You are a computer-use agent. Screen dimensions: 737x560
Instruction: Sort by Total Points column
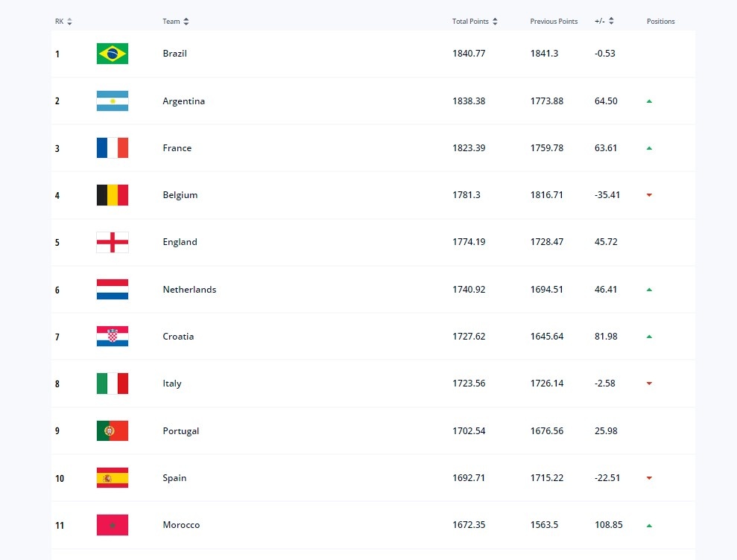point(495,22)
